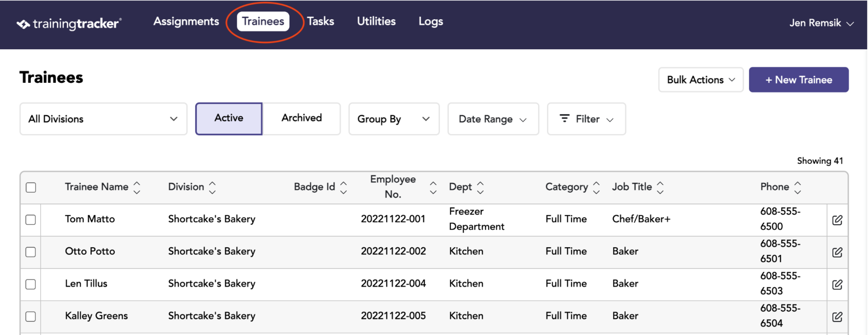The height and width of the screenshot is (335, 868).
Task: Edit Kalley Greens using the pencil icon
Action: [x=837, y=317]
